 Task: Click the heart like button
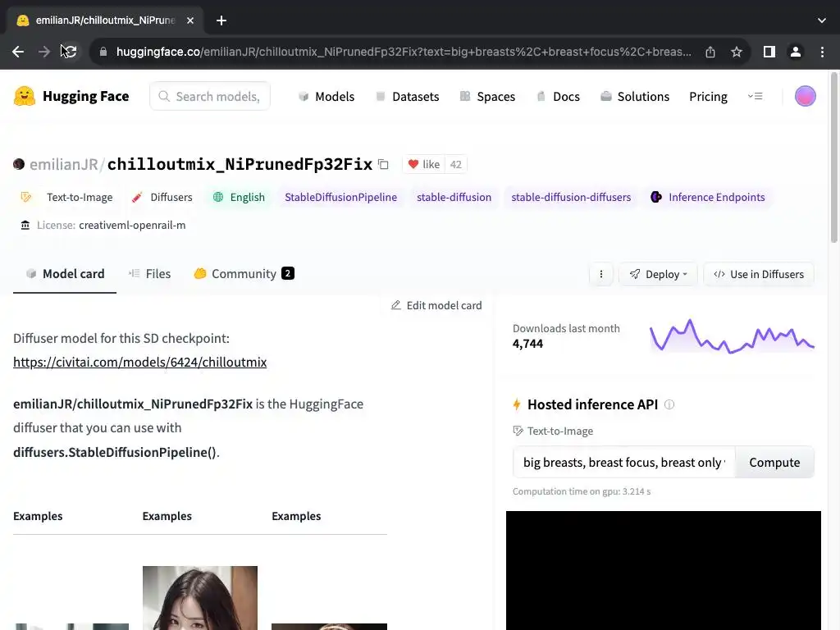click(x=424, y=164)
